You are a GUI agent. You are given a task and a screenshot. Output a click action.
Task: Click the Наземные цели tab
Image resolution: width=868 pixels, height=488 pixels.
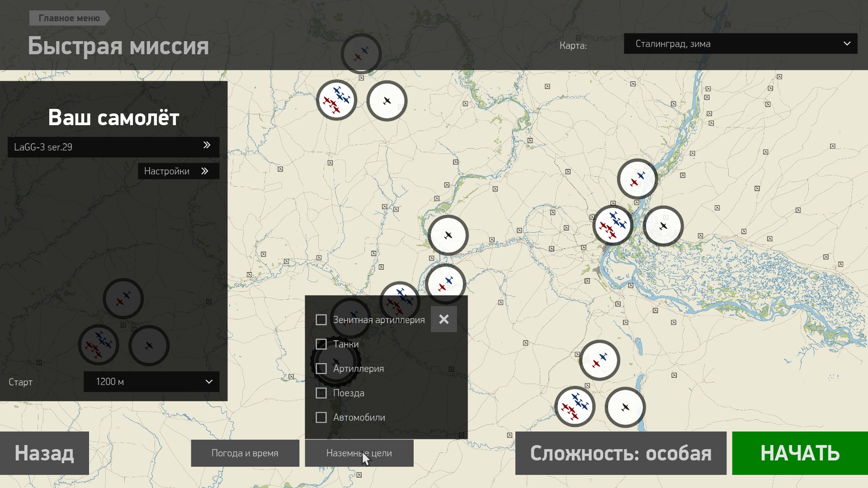click(359, 453)
